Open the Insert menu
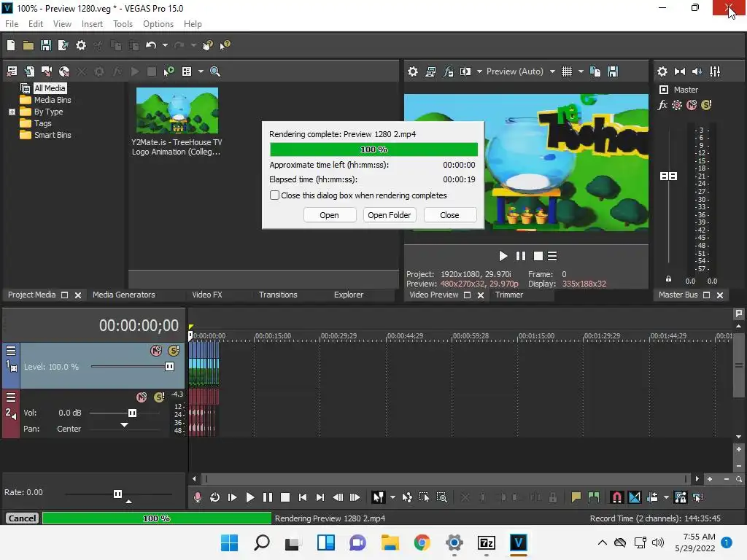The width and height of the screenshot is (747, 560). 92,24
